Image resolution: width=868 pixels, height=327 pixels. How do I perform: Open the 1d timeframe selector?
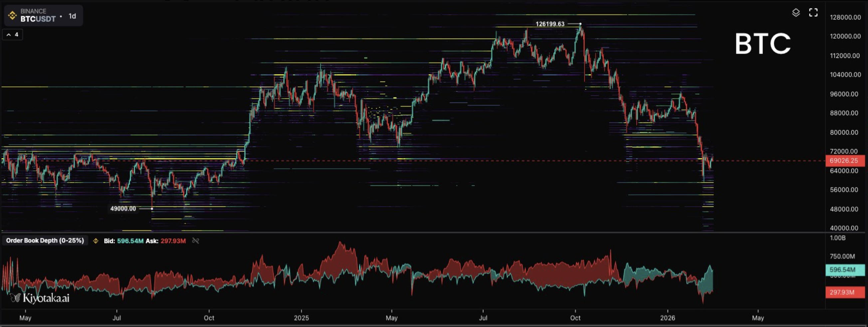click(x=72, y=16)
